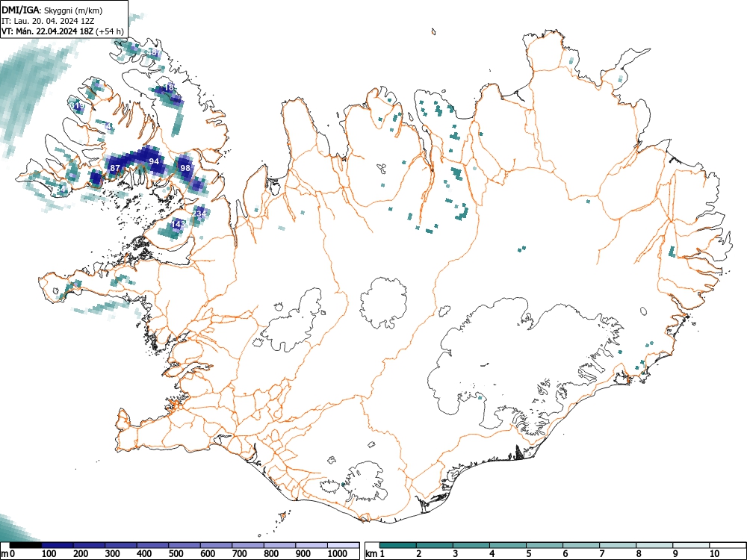Click the black 0–100 m legend swatch
Viewport: 747px width, 560px height.
click(x=25, y=545)
